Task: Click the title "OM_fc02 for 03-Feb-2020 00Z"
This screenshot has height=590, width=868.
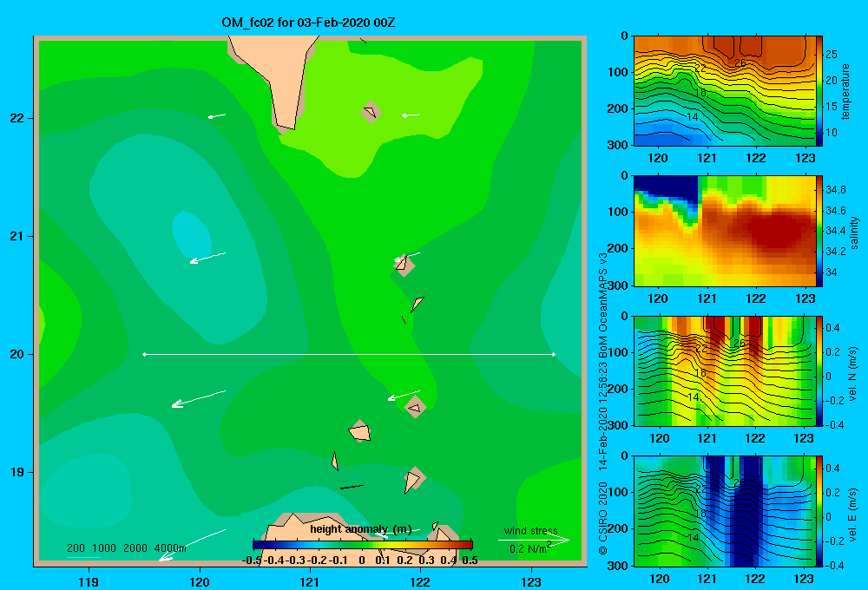Action: click(x=308, y=23)
